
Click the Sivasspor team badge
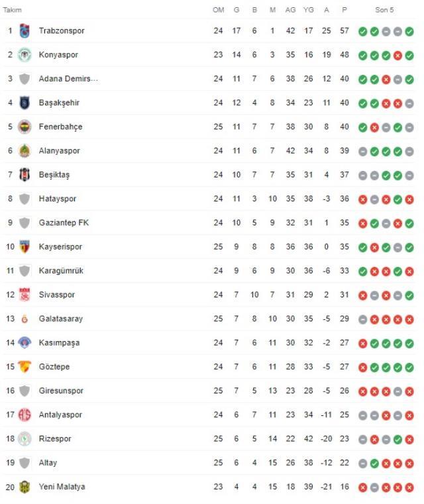coord(25,295)
